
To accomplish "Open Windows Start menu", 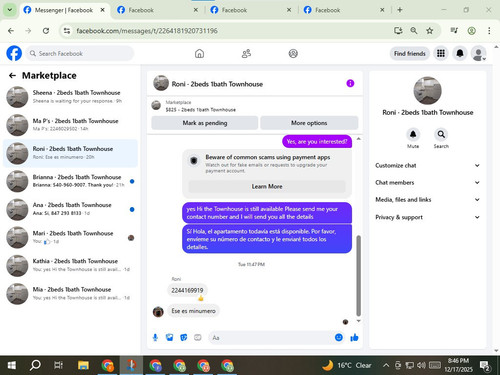I will point(12,365).
